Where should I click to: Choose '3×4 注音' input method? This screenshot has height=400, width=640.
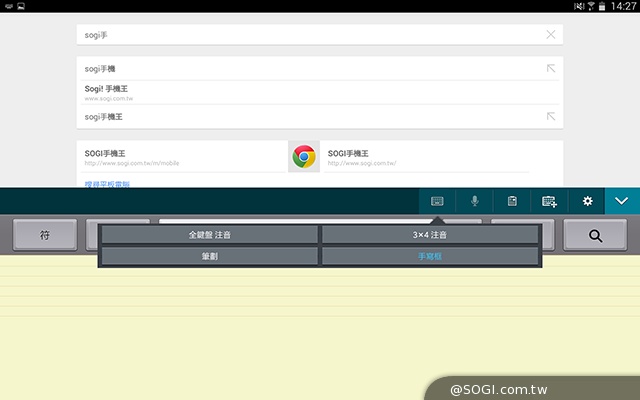(430, 235)
